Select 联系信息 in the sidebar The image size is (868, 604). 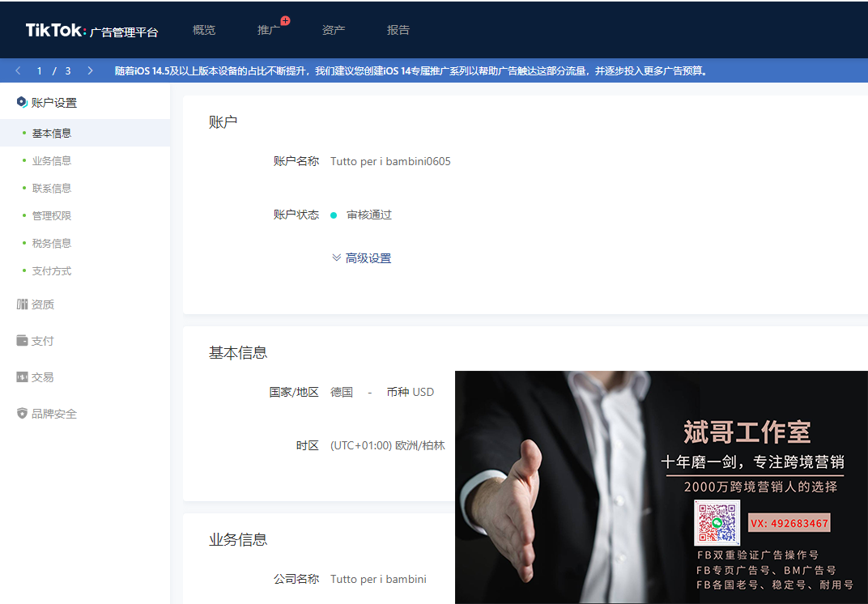coord(52,189)
